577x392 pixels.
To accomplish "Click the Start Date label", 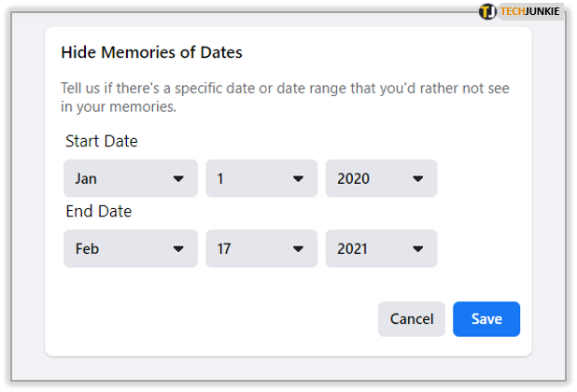I will [x=102, y=142].
